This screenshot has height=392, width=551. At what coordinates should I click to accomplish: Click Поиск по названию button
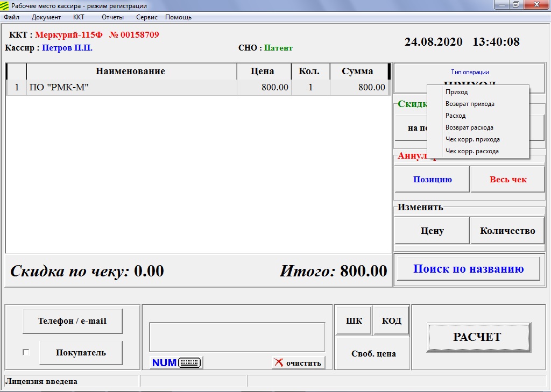468,269
